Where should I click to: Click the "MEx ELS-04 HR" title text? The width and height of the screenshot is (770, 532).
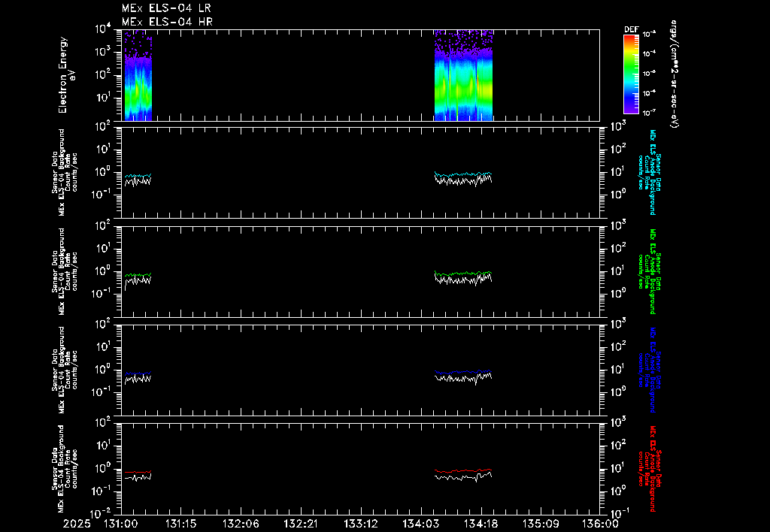point(167,22)
